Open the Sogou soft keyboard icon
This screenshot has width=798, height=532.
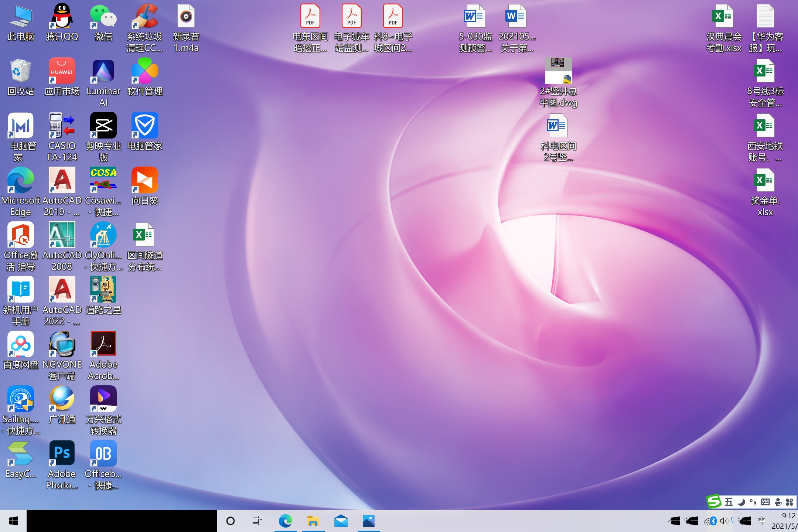click(765, 502)
